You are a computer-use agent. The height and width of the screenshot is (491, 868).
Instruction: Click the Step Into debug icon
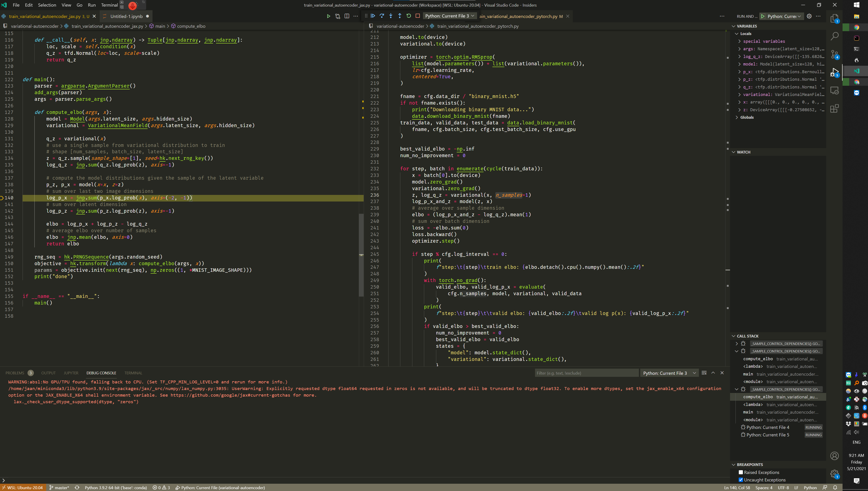391,16
